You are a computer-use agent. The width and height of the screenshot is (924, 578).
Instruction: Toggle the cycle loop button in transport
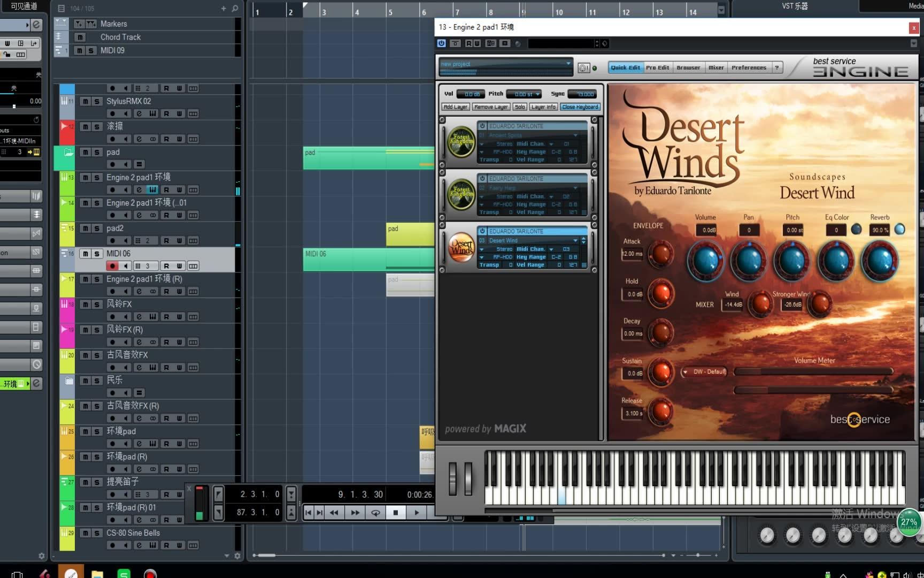coord(375,513)
